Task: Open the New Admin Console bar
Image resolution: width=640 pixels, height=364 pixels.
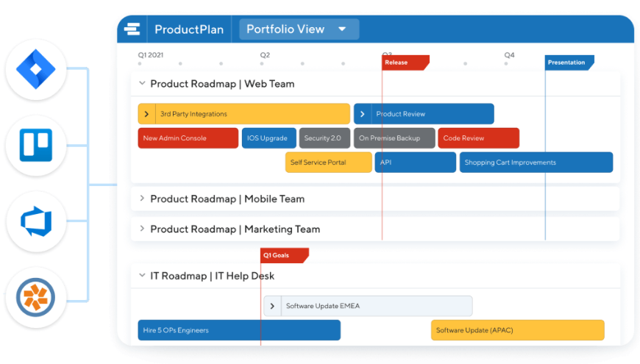Action: pyautogui.click(x=188, y=138)
